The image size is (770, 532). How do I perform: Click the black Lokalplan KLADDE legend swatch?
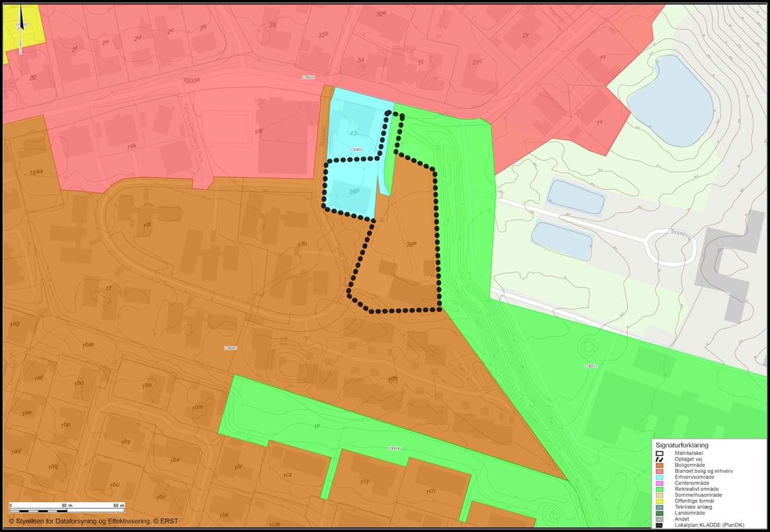660,525
